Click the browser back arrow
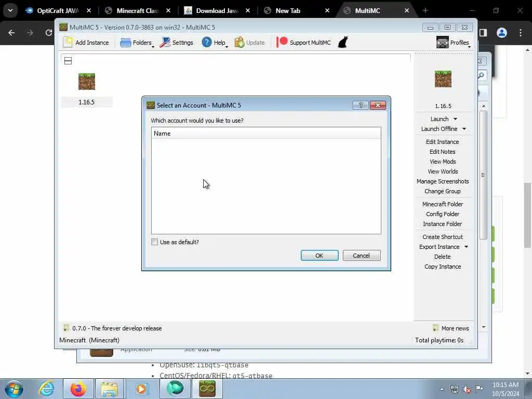Screen dimensions: 532x399 point(11,33)
